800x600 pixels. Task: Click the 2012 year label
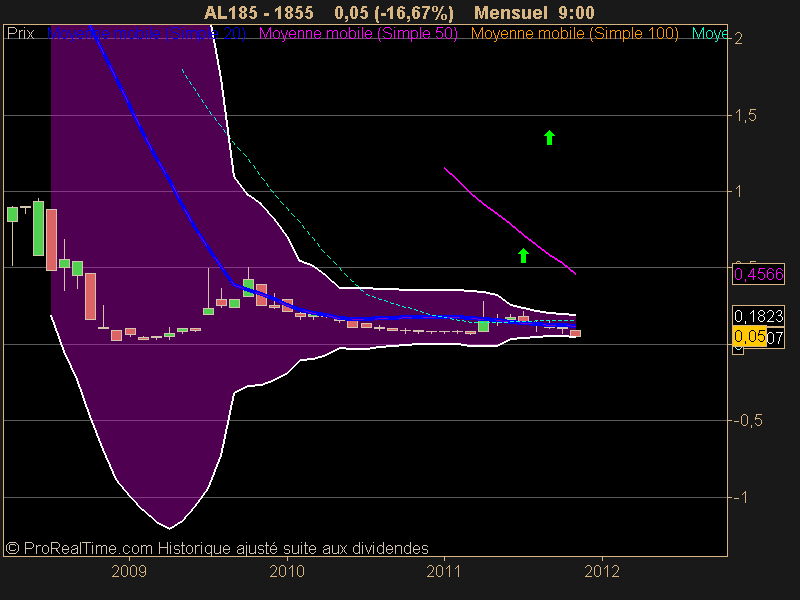tap(602, 571)
